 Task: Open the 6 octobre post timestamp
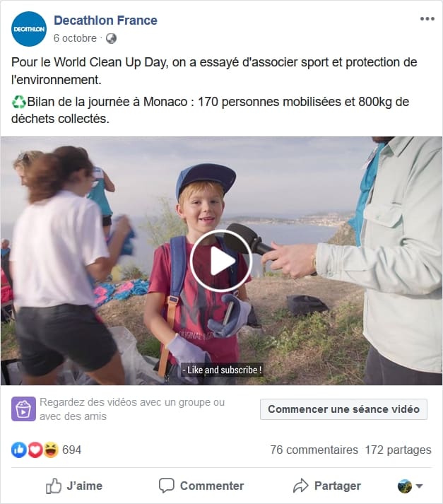pos(75,38)
